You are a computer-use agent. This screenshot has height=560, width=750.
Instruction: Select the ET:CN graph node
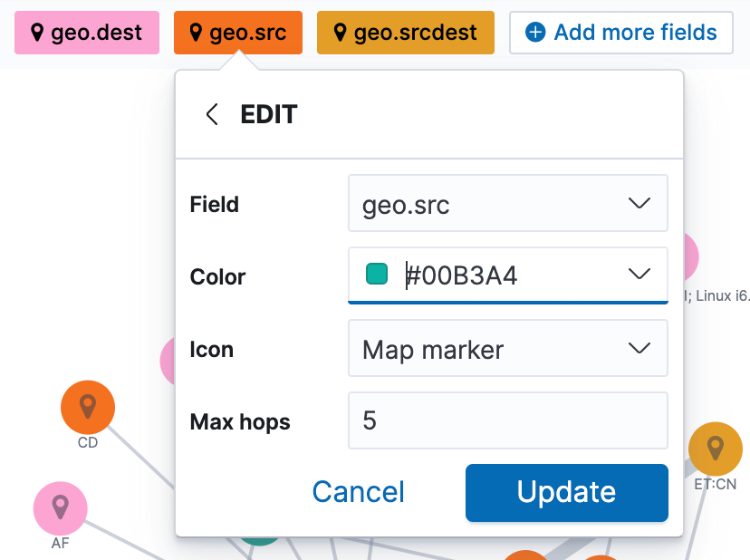point(715,449)
